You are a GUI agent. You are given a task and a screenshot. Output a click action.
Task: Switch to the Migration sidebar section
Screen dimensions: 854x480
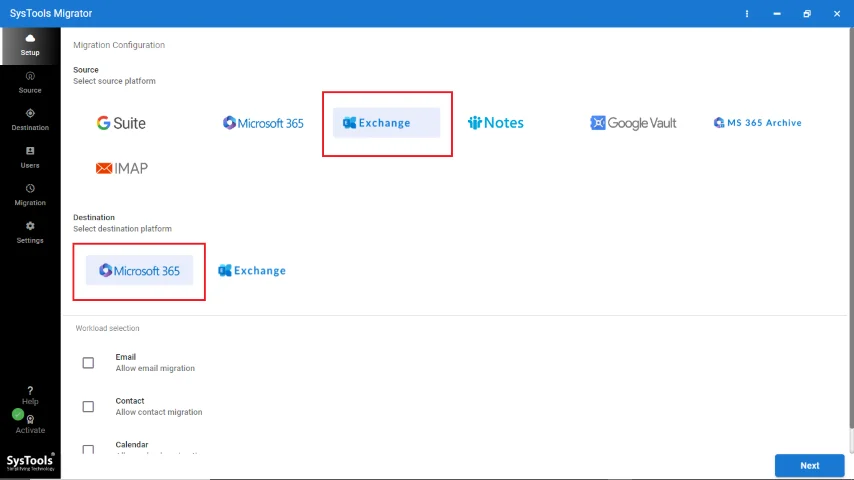click(30, 195)
